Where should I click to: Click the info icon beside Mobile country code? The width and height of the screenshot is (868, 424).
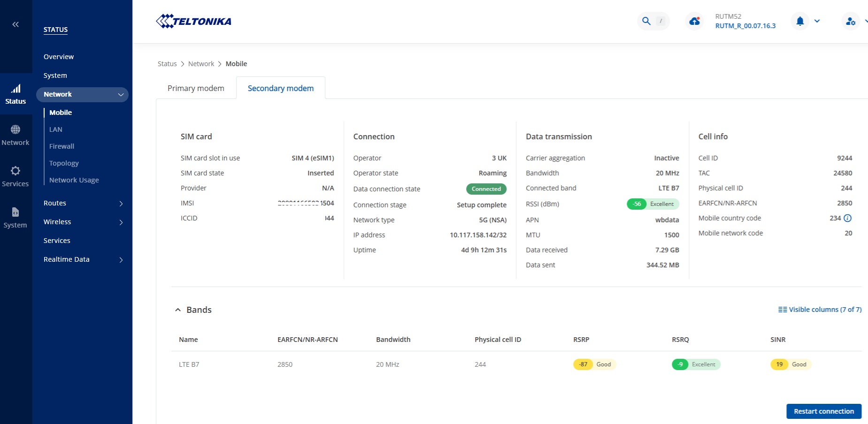847,218
